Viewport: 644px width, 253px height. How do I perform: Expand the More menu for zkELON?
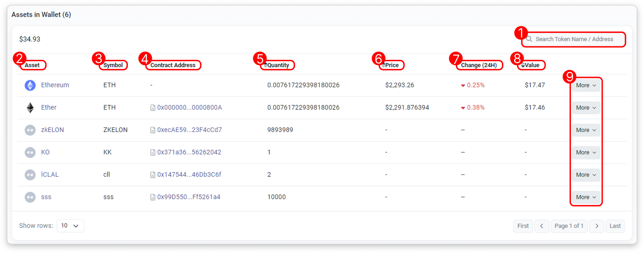click(586, 130)
